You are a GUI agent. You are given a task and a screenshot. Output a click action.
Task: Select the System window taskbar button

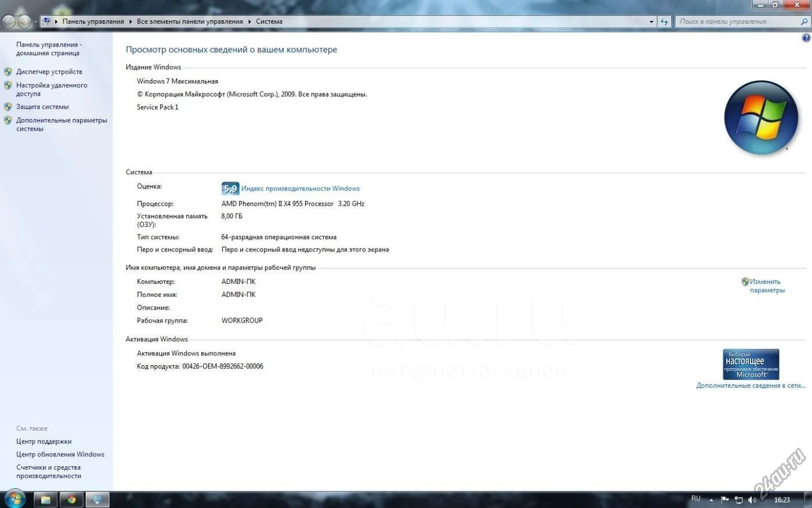point(97,499)
